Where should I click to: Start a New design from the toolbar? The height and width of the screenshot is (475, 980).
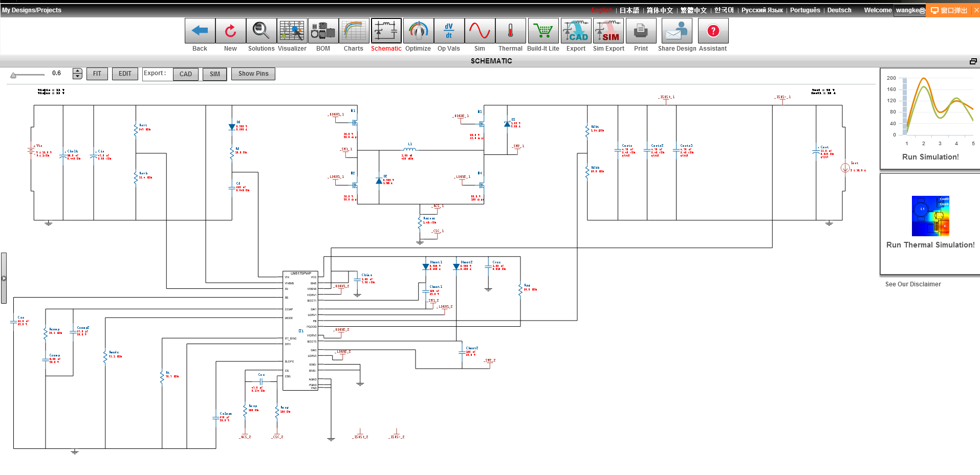click(x=230, y=31)
